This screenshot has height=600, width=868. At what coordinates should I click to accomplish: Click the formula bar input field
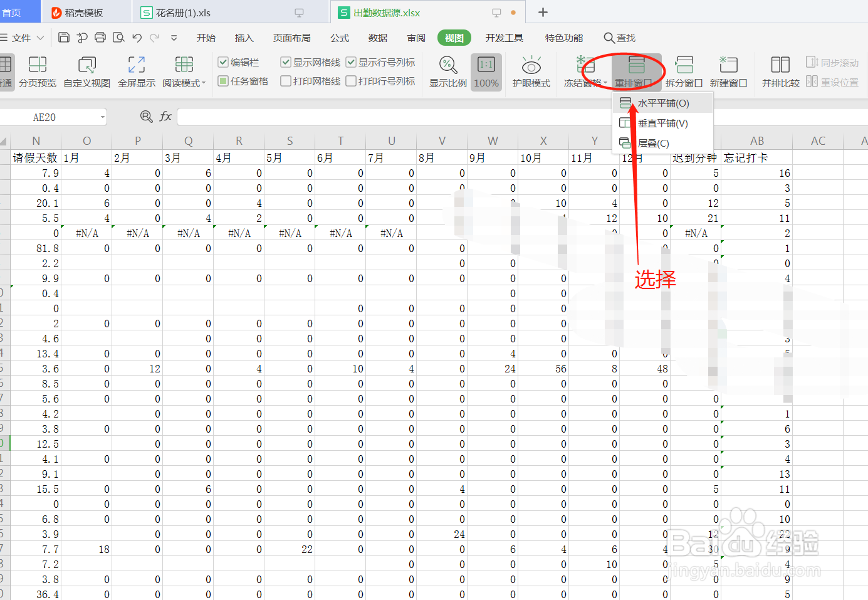pyautogui.click(x=521, y=117)
